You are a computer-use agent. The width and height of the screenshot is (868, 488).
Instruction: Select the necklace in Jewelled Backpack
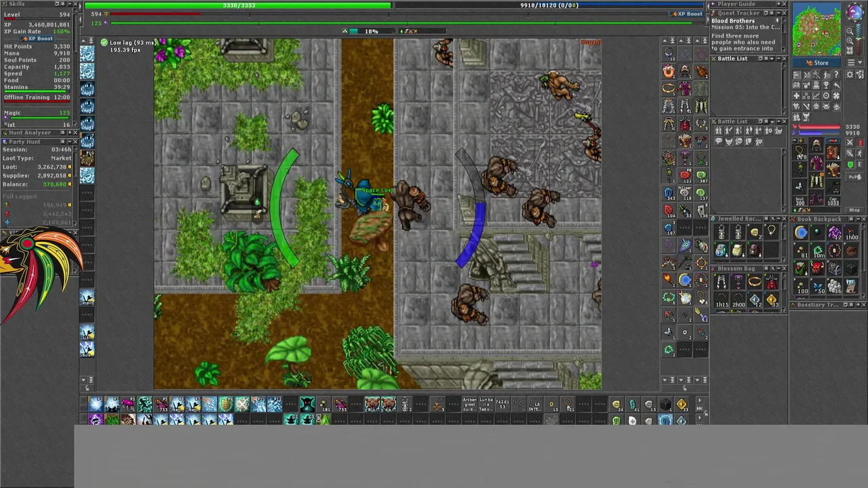point(771,231)
